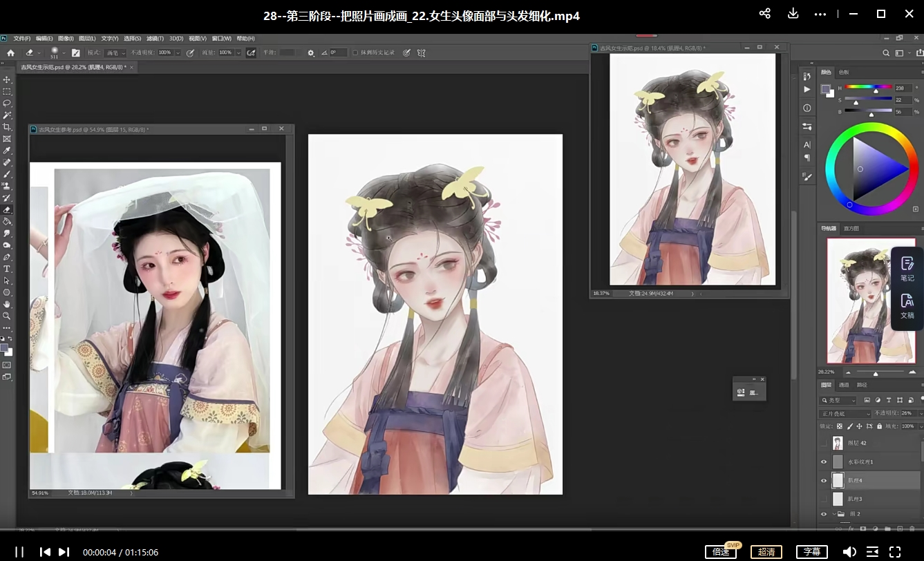The image size is (924, 561).
Task: Select the Hand tool
Action: coord(7,303)
